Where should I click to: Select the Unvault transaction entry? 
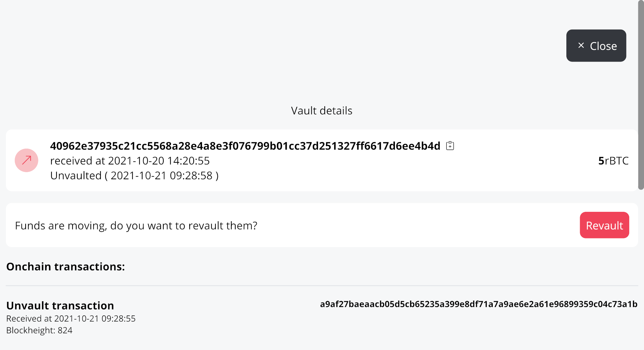pyautogui.click(x=60, y=306)
